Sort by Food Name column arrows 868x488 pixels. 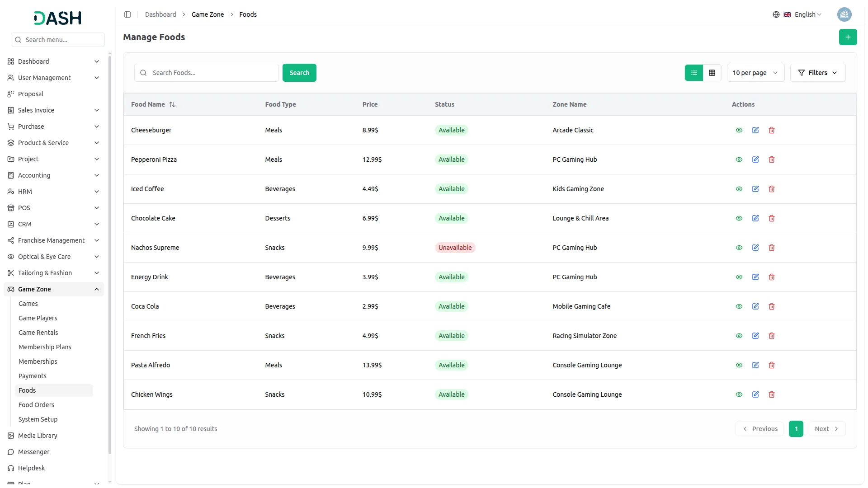172,104
